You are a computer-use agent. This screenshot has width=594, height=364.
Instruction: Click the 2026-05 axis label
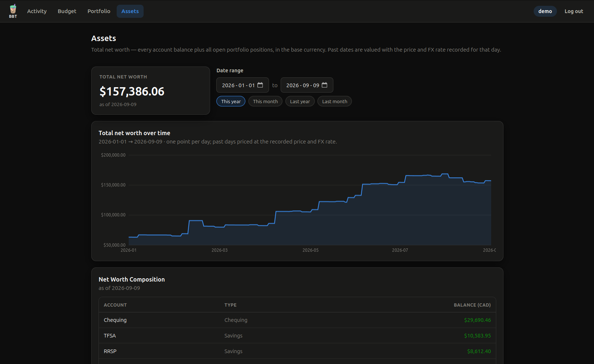[x=310, y=250]
